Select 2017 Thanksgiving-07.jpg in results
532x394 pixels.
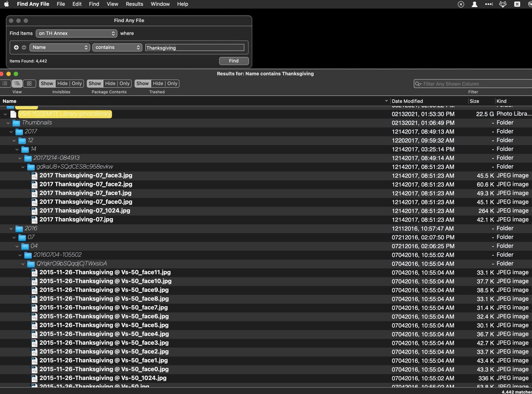(x=266, y=219)
